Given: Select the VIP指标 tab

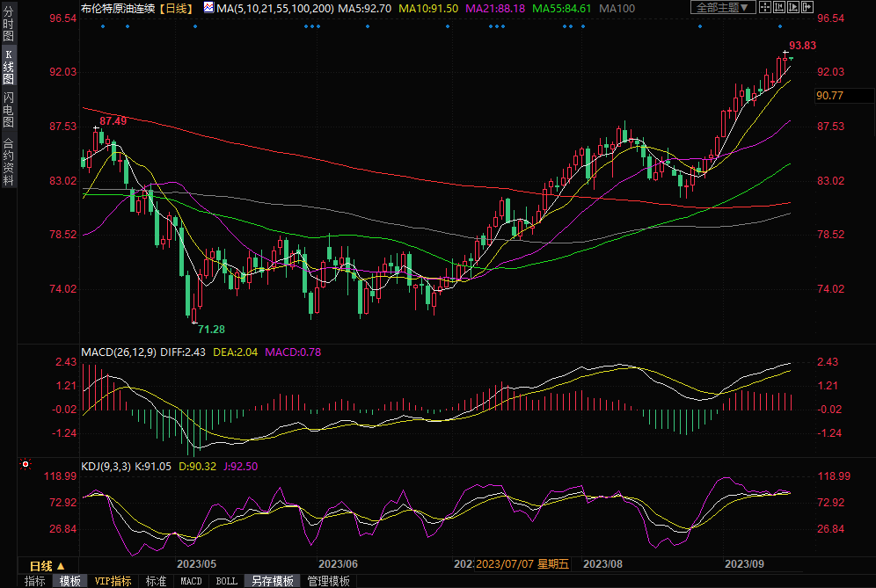Looking at the screenshot, I should tap(113, 581).
